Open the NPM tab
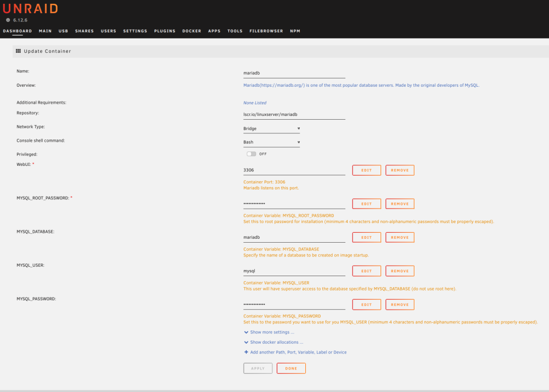The height and width of the screenshot is (392, 549). pyautogui.click(x=295, y=31)
